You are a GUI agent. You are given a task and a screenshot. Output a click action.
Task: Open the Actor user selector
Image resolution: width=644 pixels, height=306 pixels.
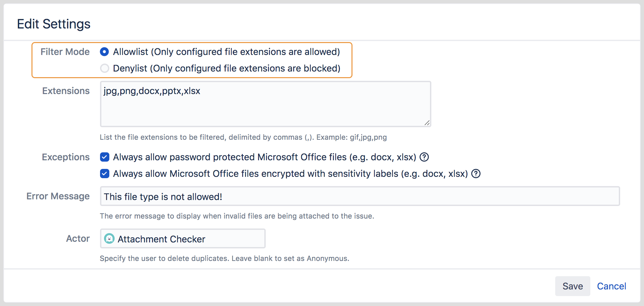(182, 238)
